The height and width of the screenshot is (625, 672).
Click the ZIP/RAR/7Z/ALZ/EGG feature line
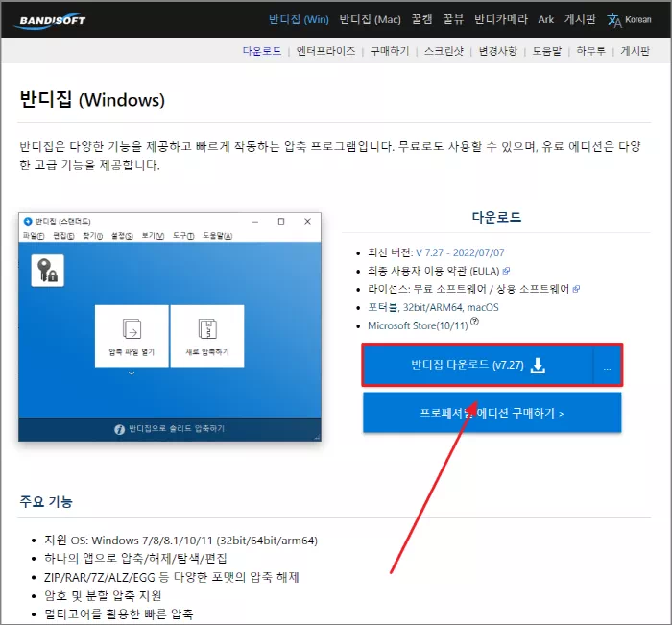(x=172, y=577)
